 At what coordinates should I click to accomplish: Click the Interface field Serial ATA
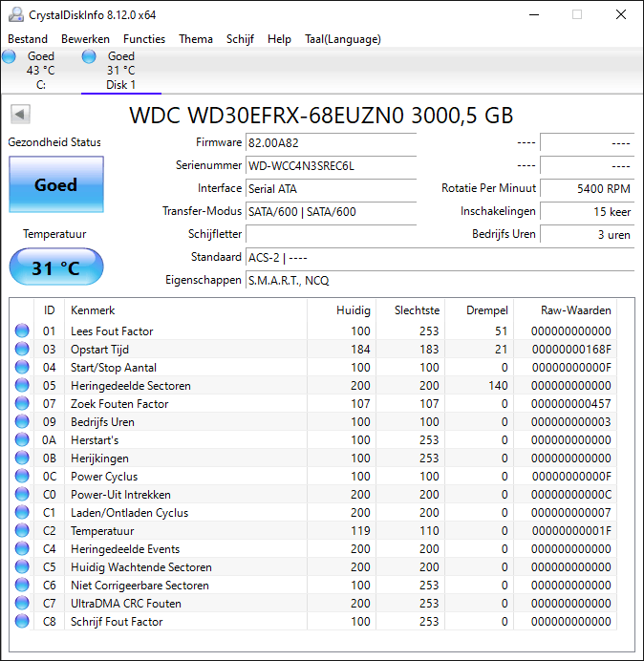(331, 188)
